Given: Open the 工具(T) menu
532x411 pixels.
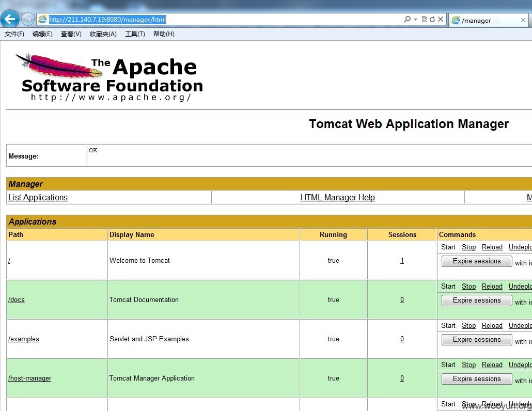Looking at the screenshot, I should [135, 34].
